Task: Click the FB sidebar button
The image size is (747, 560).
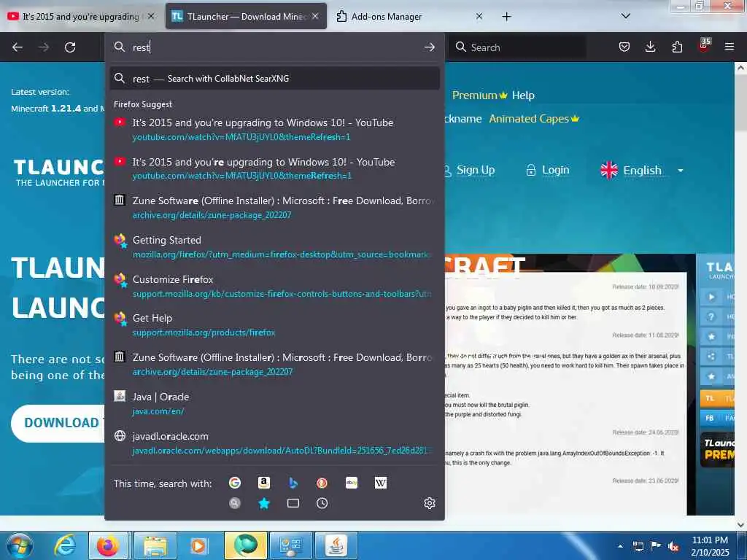Action: click(716, 418)
